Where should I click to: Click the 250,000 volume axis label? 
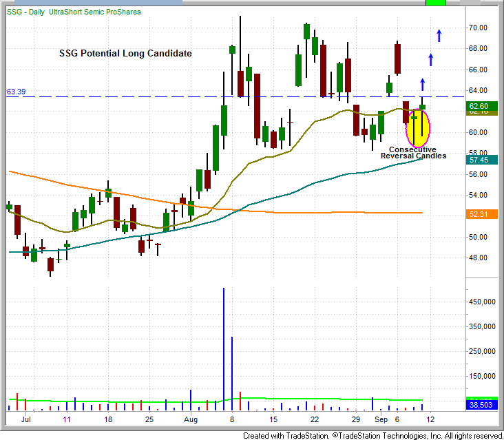pyautogui.click(x=482, y=351)
